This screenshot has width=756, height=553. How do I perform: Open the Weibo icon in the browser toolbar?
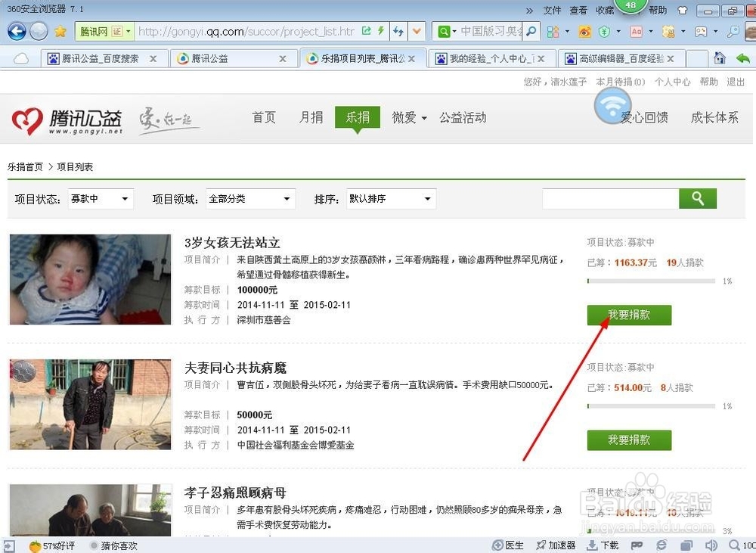tap(584, 32)
